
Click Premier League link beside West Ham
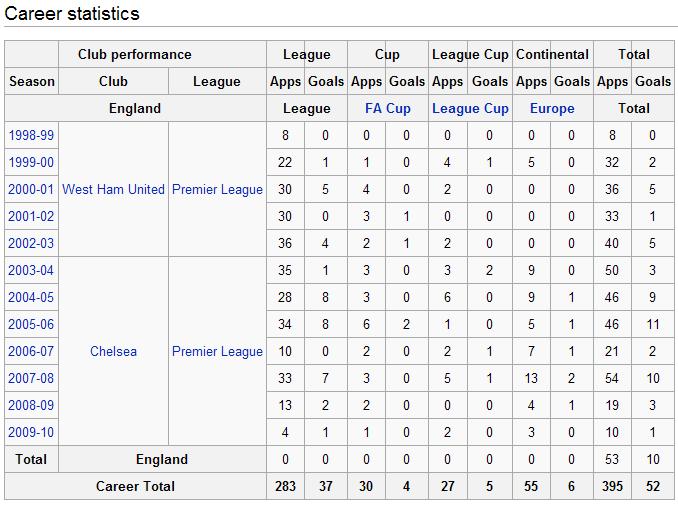tap(217, 189)
